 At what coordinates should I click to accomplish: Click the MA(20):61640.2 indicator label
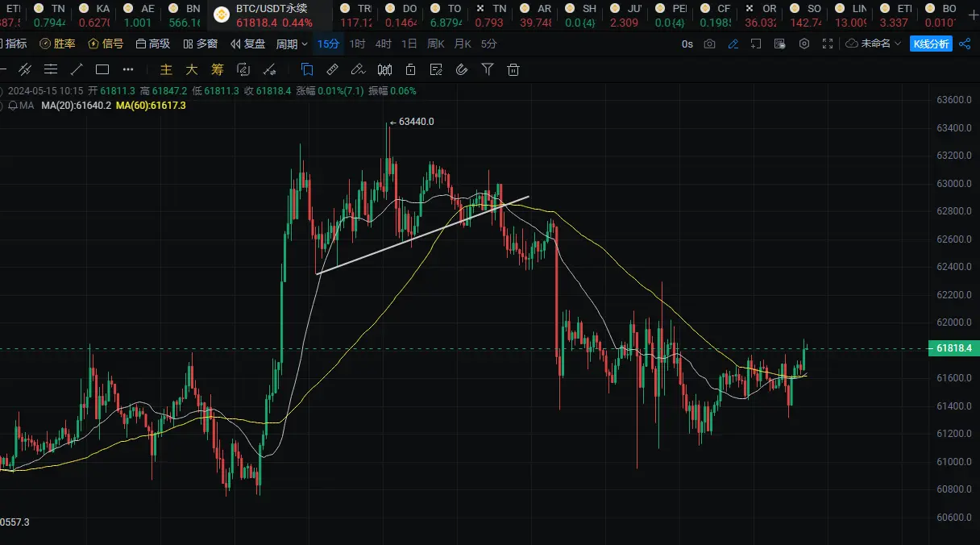pyautogui.click(x=76, y=106)
